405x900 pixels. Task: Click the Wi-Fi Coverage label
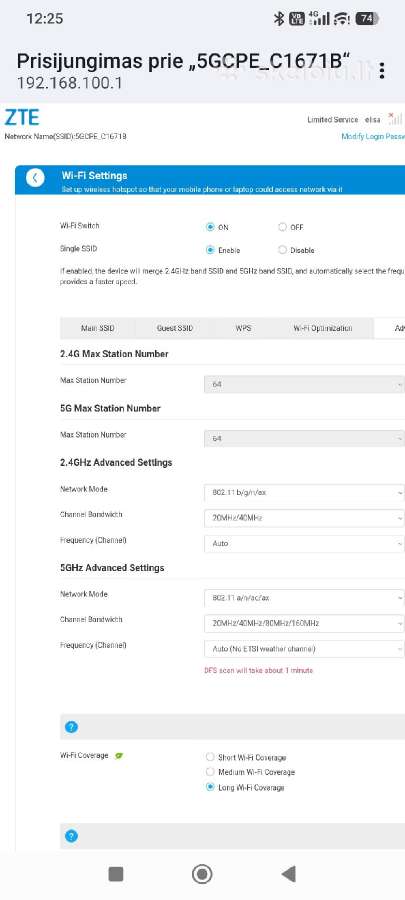(84, 755)
